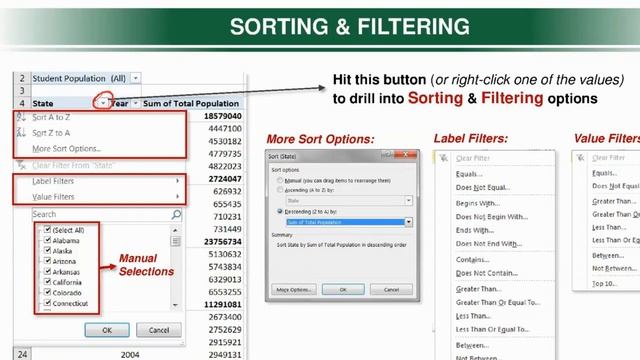The width and height of the screenshot is (640, 360).
Task: Open the State column filter dropdown
Action: [x=103, y=103]
